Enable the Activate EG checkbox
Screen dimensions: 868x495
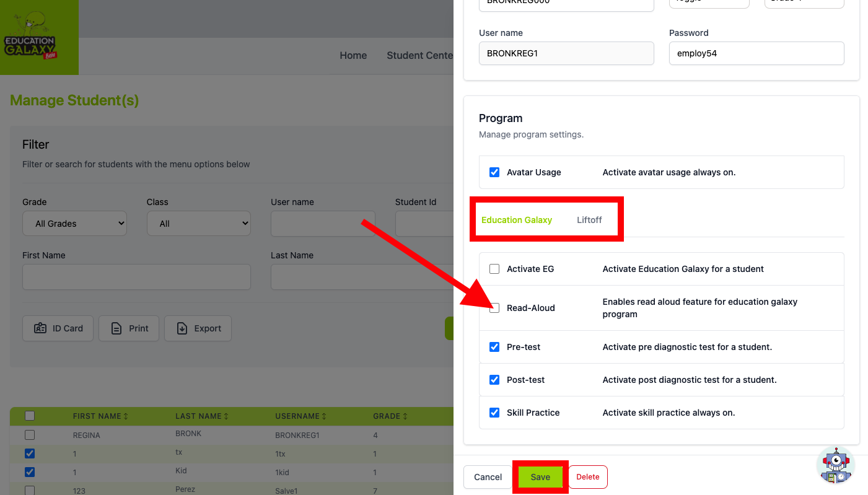(x=494, y=269)
